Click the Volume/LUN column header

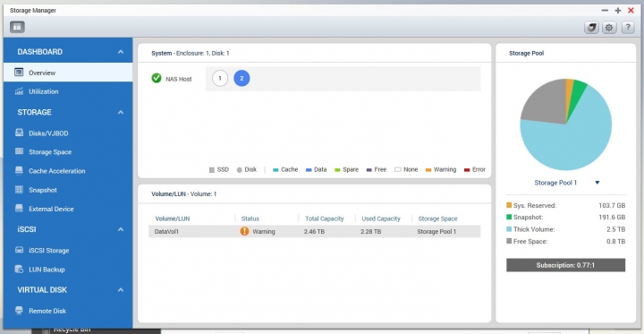(173, 218)
